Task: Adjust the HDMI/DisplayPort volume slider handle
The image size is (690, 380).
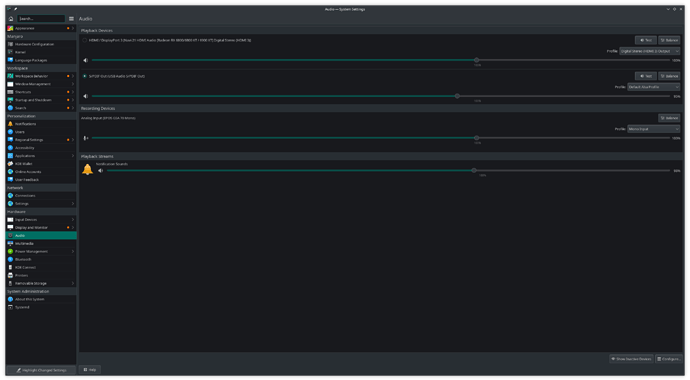Action: point(477,60)
